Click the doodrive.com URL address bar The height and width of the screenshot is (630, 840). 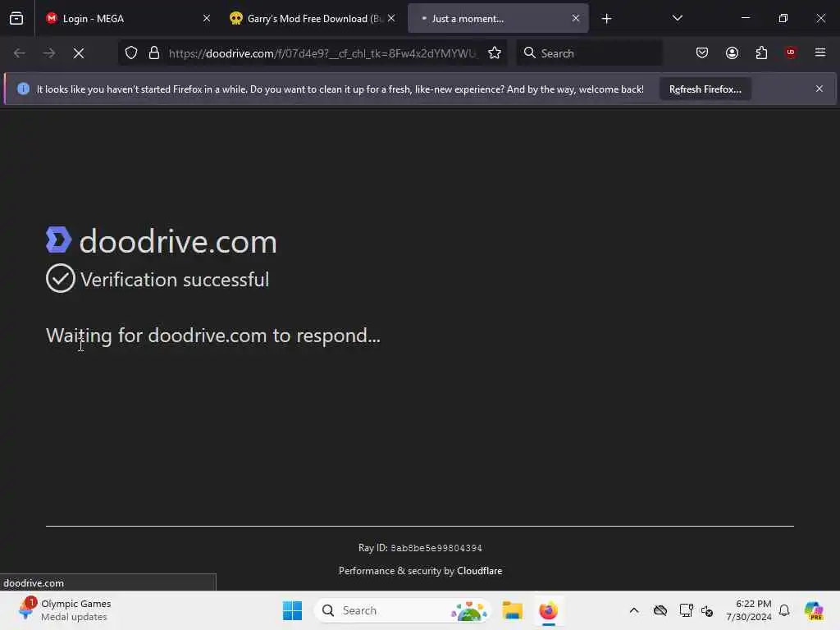(322, 53)
